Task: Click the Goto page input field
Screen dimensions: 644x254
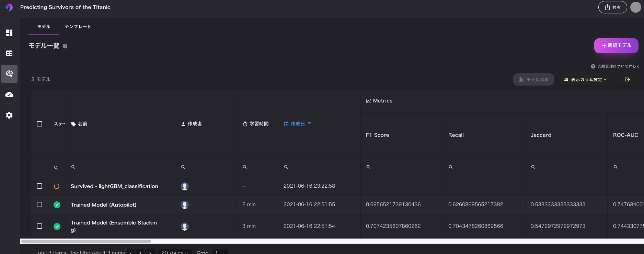Action: click(220, 252)
